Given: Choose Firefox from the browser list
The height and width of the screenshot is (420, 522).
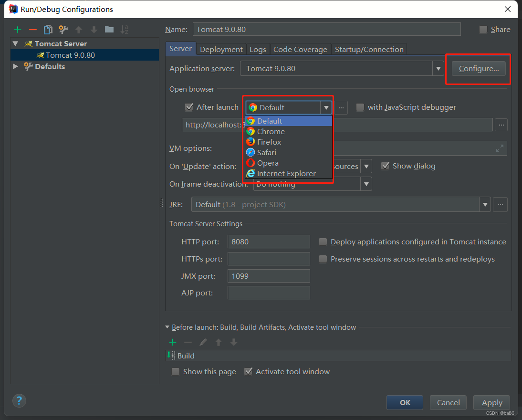Looking at the screenshot, I should tap(289, 142).
